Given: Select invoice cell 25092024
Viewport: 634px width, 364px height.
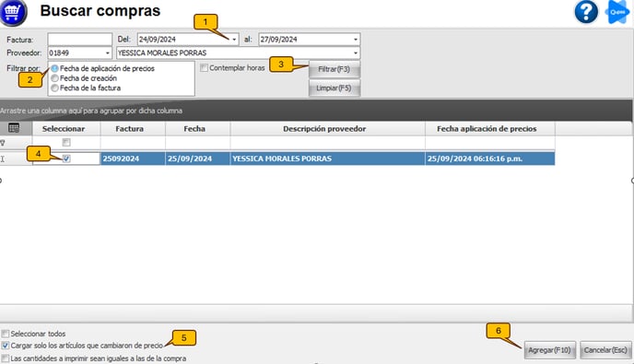Looking at the screenshot, I should tap(133, 159).
